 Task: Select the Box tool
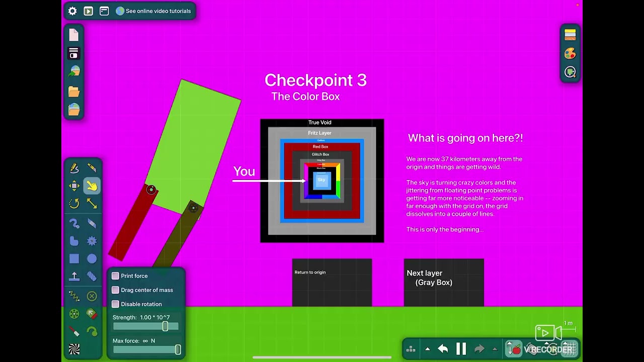click(x=74, y=259)
